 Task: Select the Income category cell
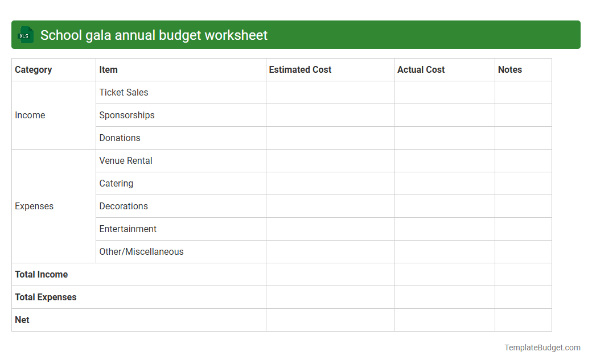coord(30,115)
